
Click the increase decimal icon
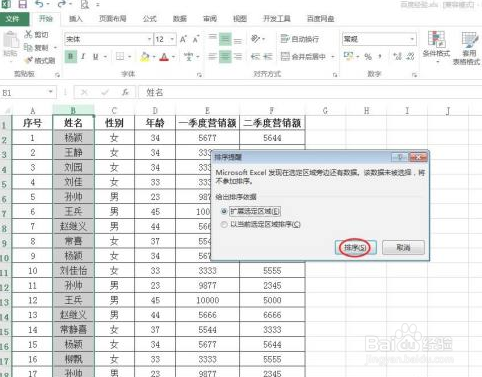click(398, 57)
